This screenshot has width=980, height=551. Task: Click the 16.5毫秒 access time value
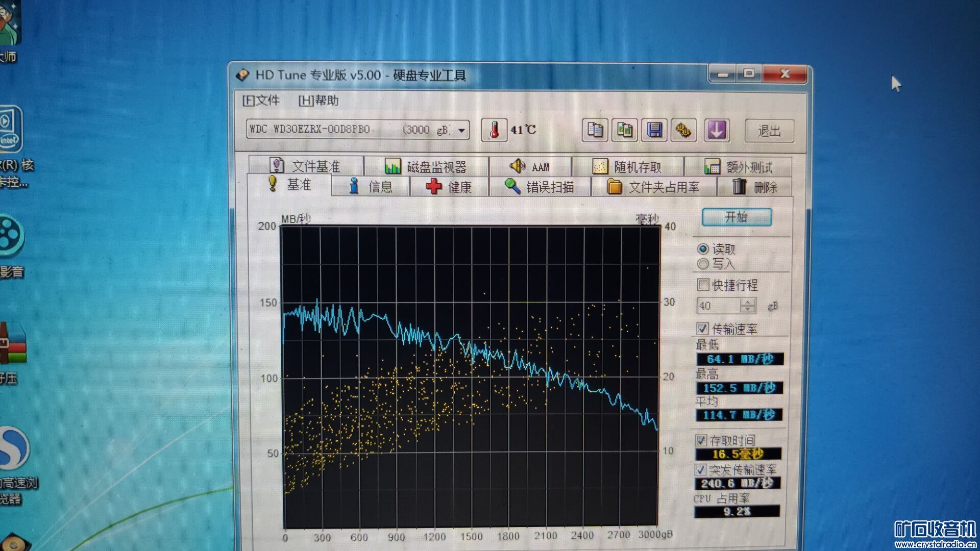click(738, 454)
